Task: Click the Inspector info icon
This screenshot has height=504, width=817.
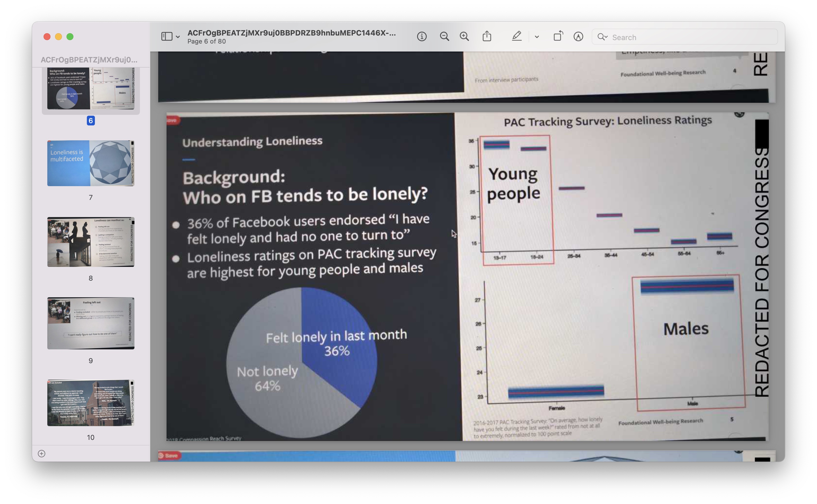Action: tap(422, 37)
